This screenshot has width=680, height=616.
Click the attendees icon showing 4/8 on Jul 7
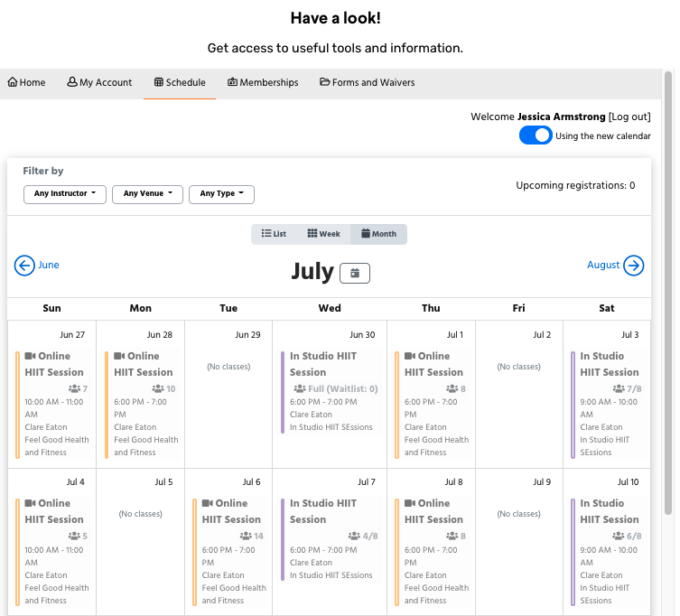(354, 537)
